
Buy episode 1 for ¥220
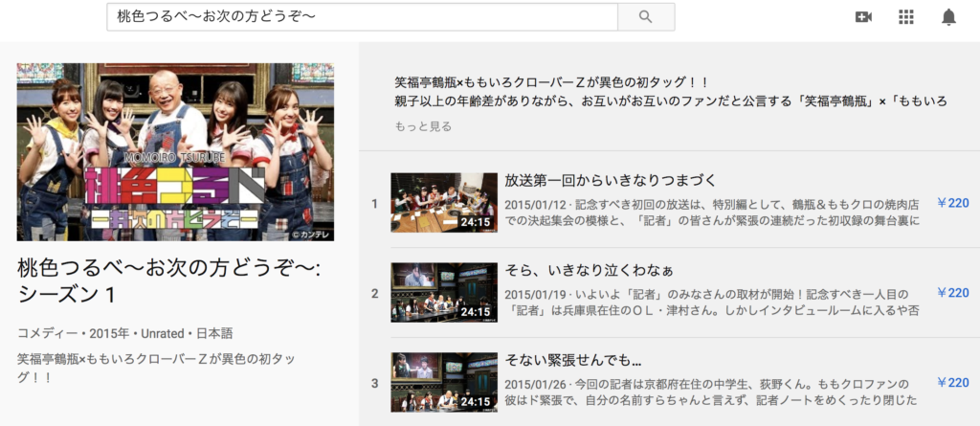(953, 203)
